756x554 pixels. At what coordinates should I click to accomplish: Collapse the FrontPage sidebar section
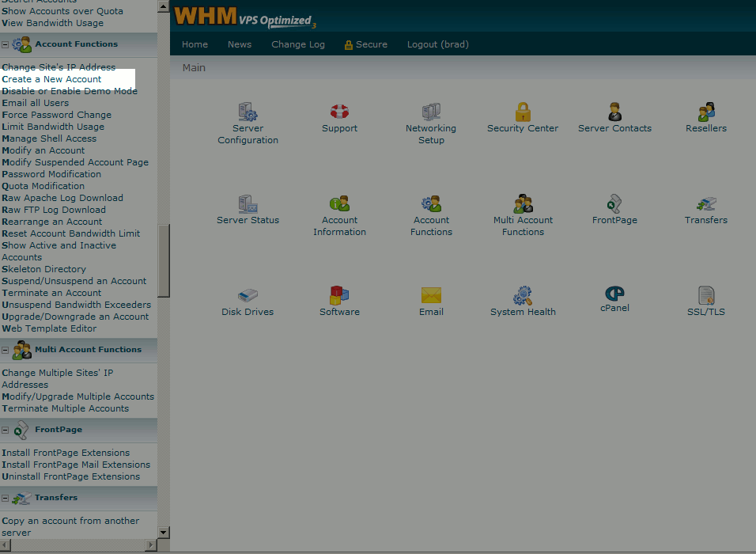click(x=6, y=430)
